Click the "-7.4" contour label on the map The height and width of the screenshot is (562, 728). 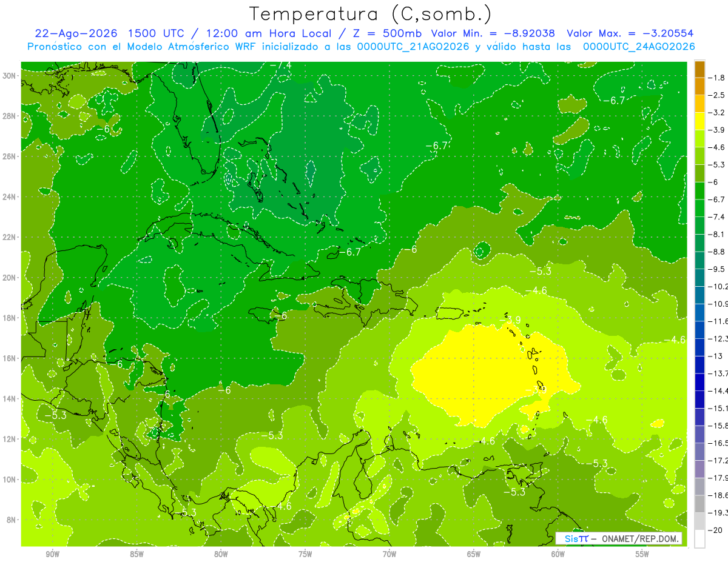tap(280, 65)
